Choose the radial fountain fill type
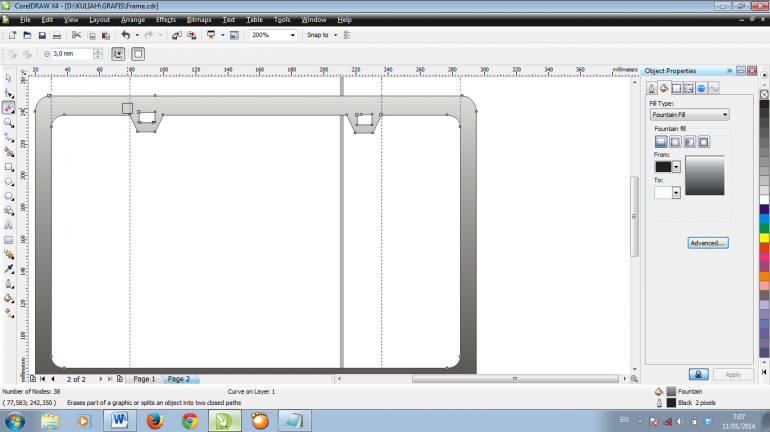The width and height of the screenshot is (770, 432). 675,142
